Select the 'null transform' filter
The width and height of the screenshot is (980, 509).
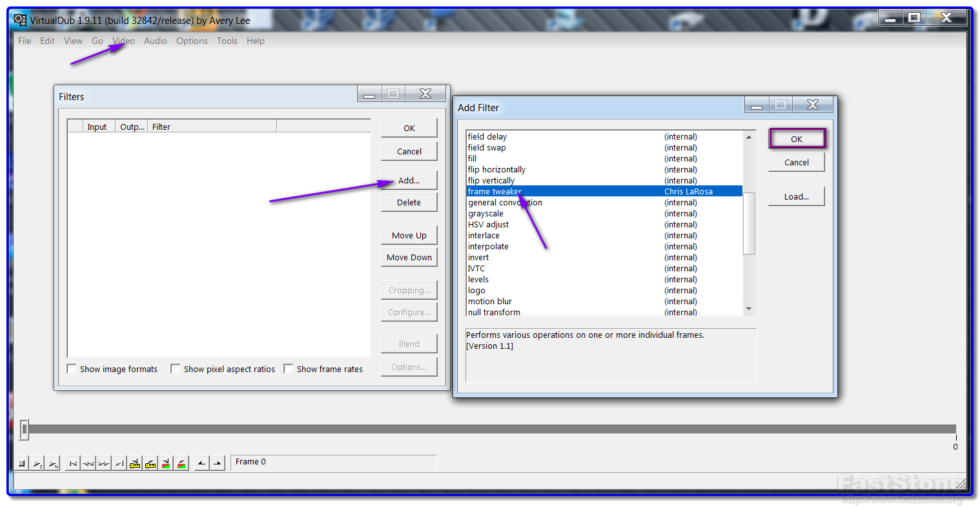coord(604,311)
